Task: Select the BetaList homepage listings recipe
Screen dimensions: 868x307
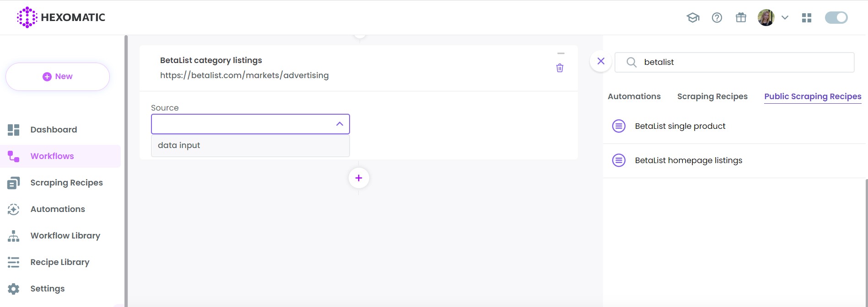Action: point(688,160)
